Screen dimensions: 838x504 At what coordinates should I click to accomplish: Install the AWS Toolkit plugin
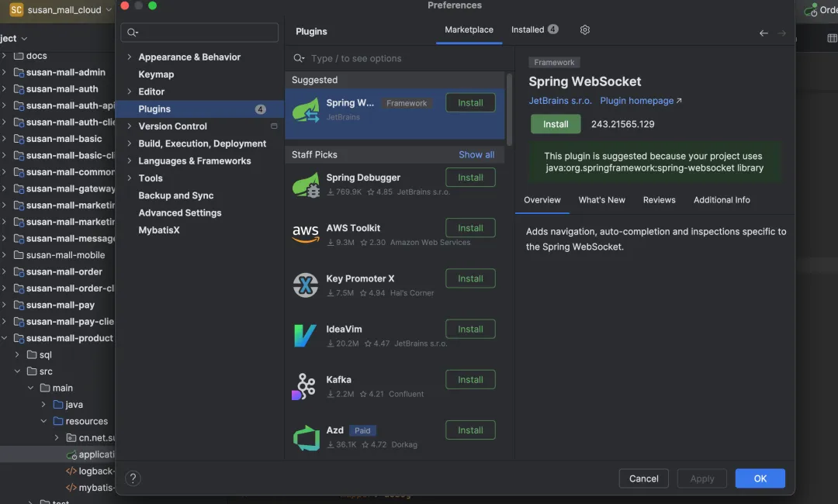point(470,228)
